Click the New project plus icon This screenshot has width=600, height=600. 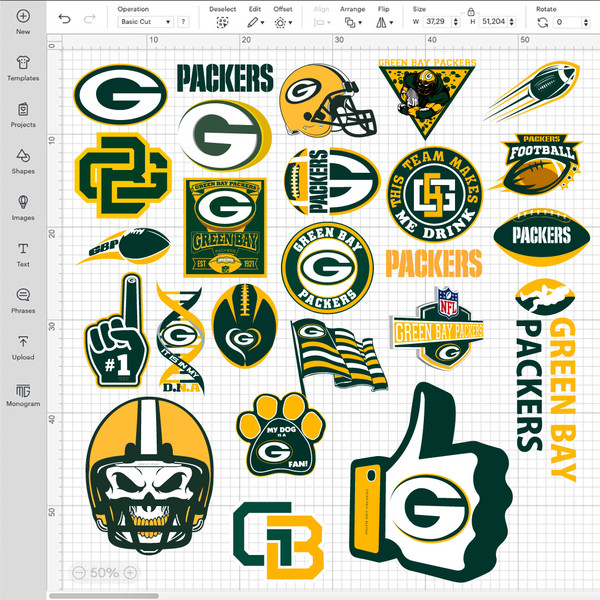(x=23, y=16)
